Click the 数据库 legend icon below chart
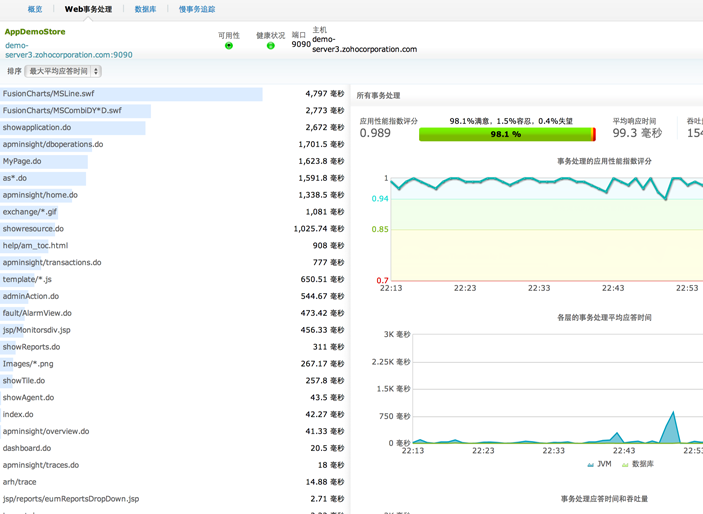The width and height of the screenshot is (703, 514). pos(625,464)
